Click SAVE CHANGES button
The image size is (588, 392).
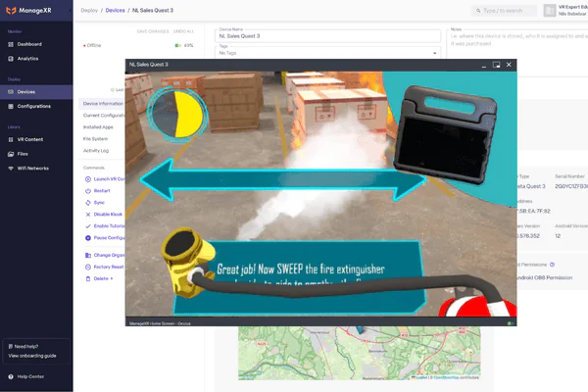pos(153,31)
